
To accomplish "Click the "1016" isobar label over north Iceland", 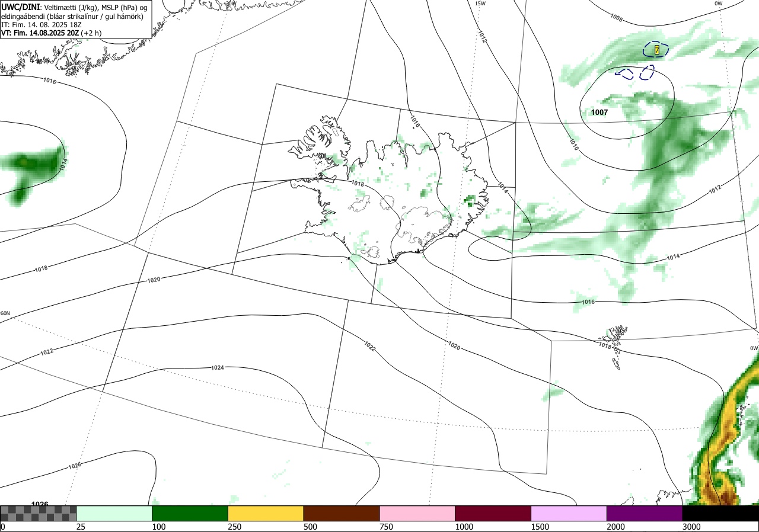I will tap(414, 123).
